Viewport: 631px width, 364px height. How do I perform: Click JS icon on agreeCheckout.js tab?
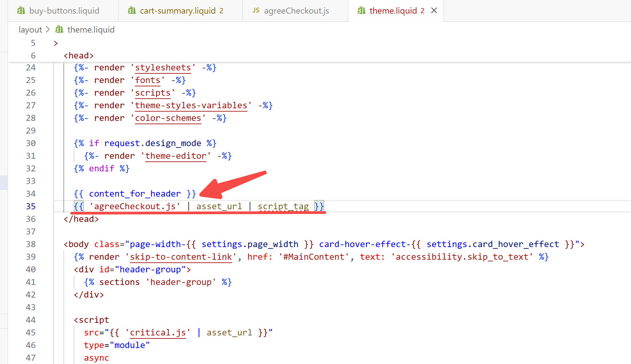[x=256, y=11]
